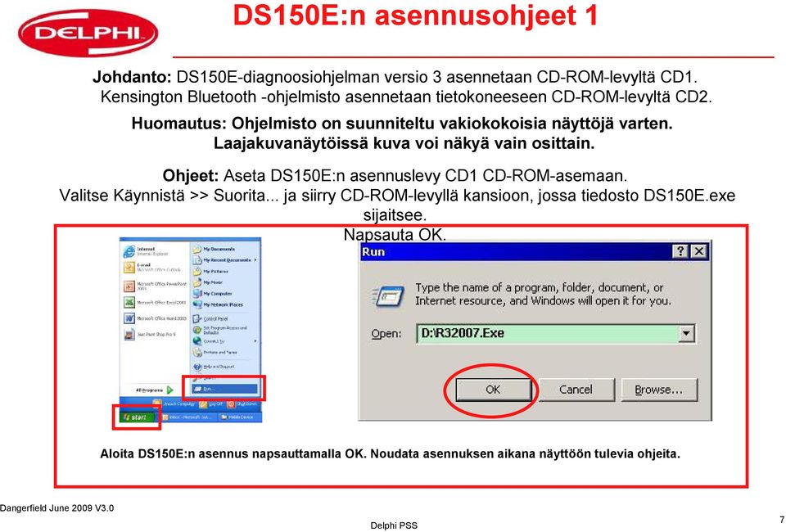This screenshot has width=786, height=532.
Task: Click Shut Down in Start menu
Action: coord(243,404)
